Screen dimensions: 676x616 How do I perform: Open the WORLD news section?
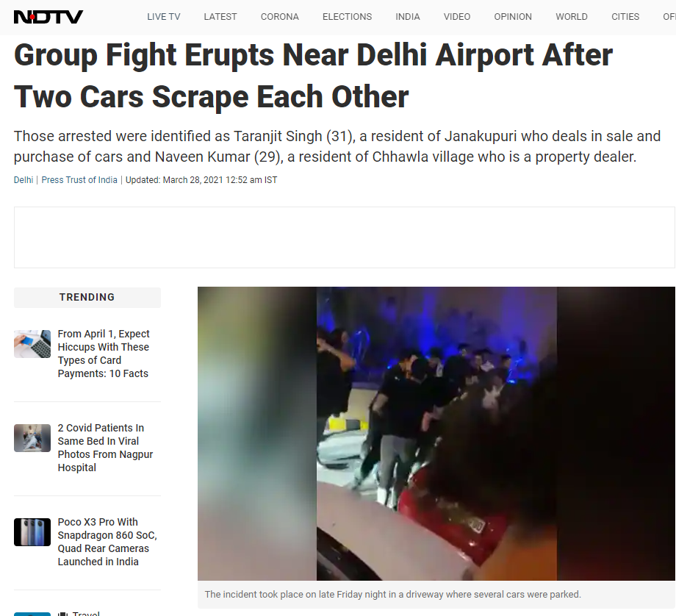[x=571, y=17]
